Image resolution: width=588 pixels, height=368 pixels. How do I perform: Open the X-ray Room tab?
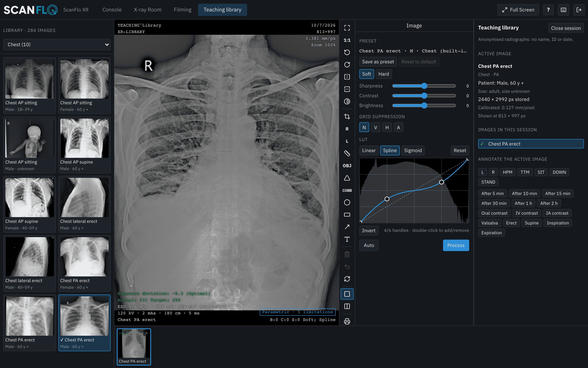coord(147,10)
